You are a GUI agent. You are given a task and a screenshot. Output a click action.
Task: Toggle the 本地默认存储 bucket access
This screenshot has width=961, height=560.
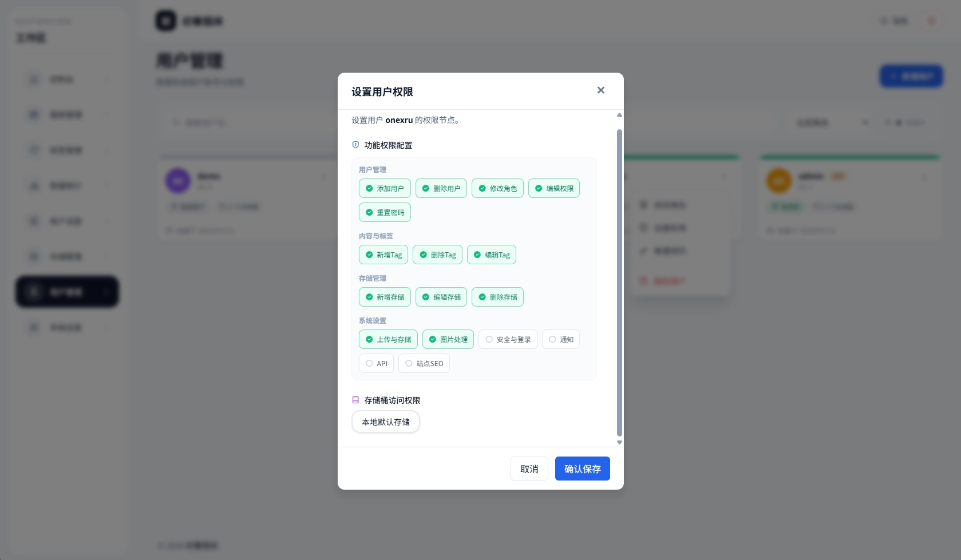pyautogui.click(x=386, y=422)
